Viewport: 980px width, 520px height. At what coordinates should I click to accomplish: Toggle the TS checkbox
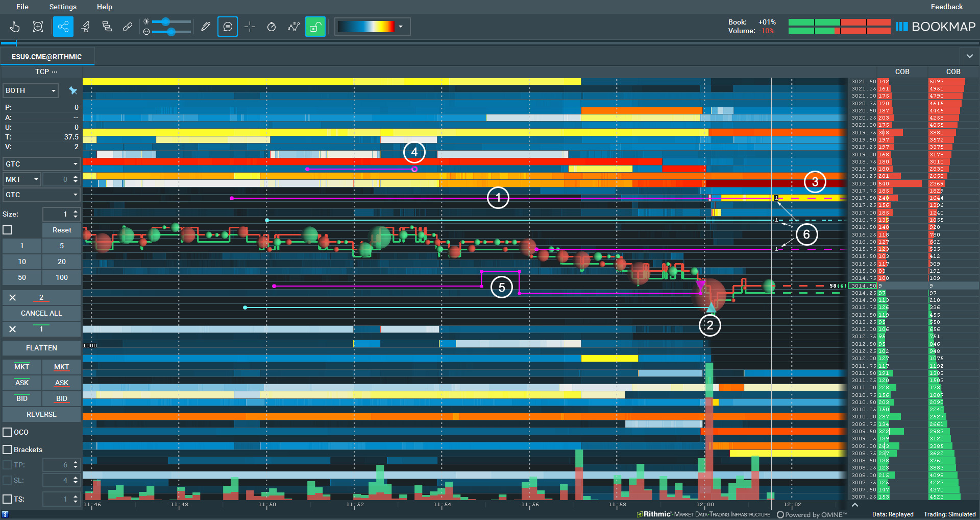point(7,499)
